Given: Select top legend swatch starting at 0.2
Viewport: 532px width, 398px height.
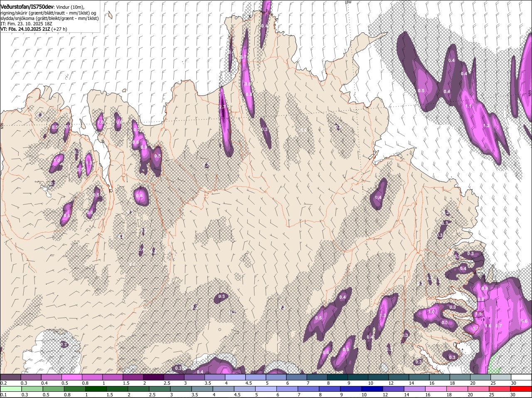Looking at the screenshot, I should 10,377.
